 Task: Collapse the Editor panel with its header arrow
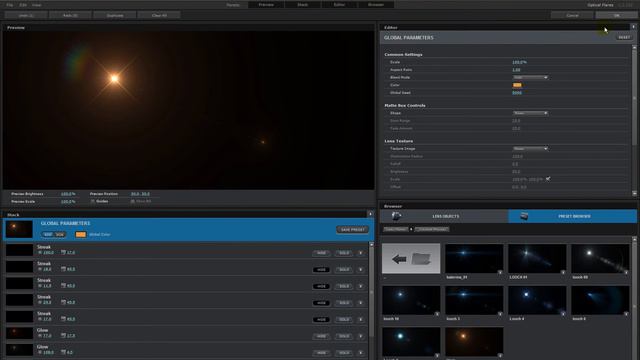pos(633,27)
